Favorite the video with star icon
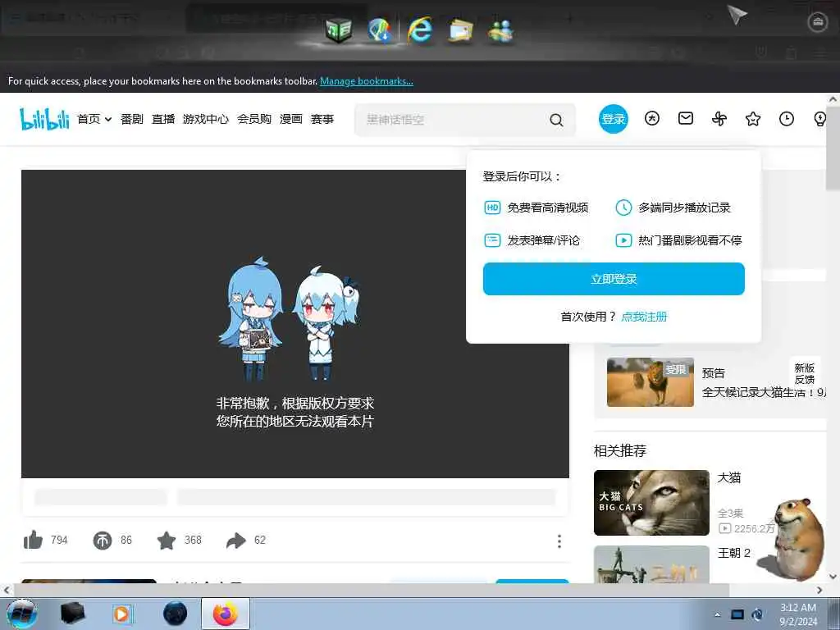The image size is (840, 630). click(x=166, y=540)
